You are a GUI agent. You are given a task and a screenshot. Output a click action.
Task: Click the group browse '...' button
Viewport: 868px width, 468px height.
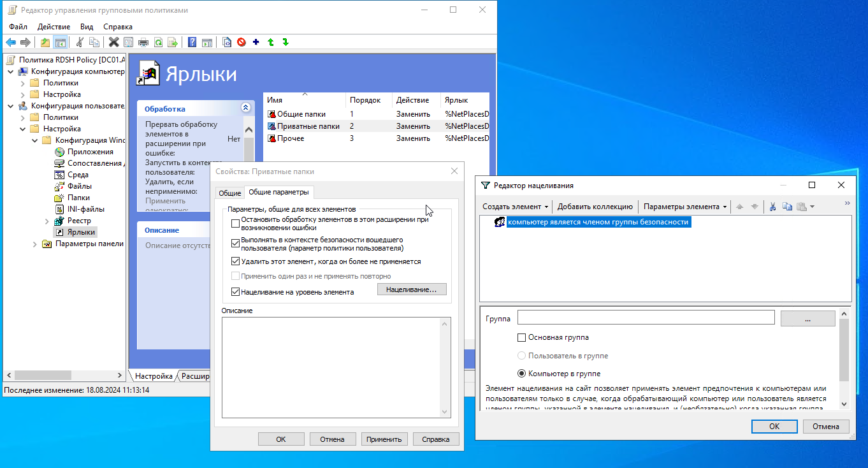point(807,318)
